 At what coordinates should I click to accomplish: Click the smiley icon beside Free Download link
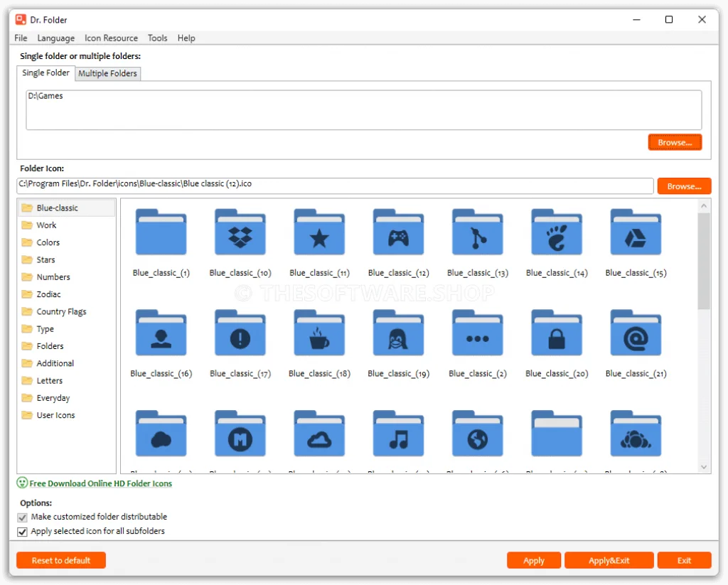(x=22, y=483)
